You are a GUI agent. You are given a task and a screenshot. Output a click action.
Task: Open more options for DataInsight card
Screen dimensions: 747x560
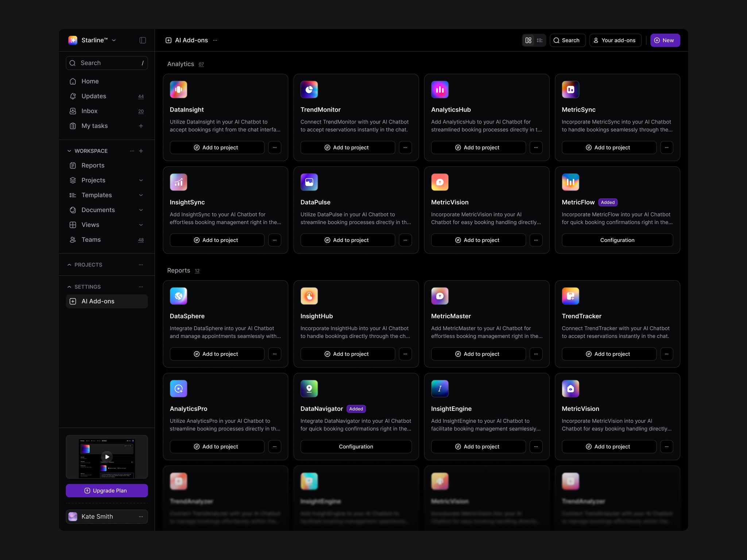pyautogui.click(x=275, y=147)
